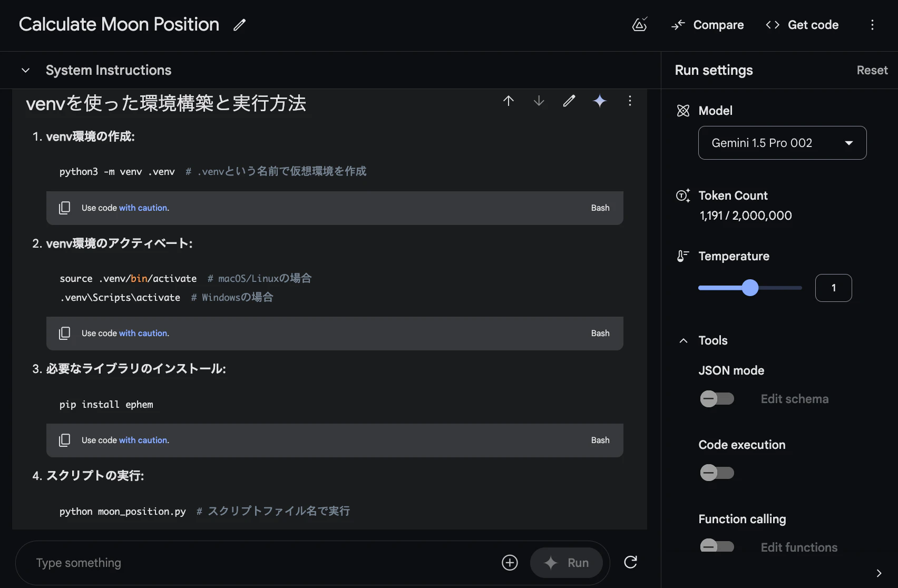Click the Temperature thermometer icon
This screenshot has height=588, width=898.
pyautogui.click(x=683, y=256)
